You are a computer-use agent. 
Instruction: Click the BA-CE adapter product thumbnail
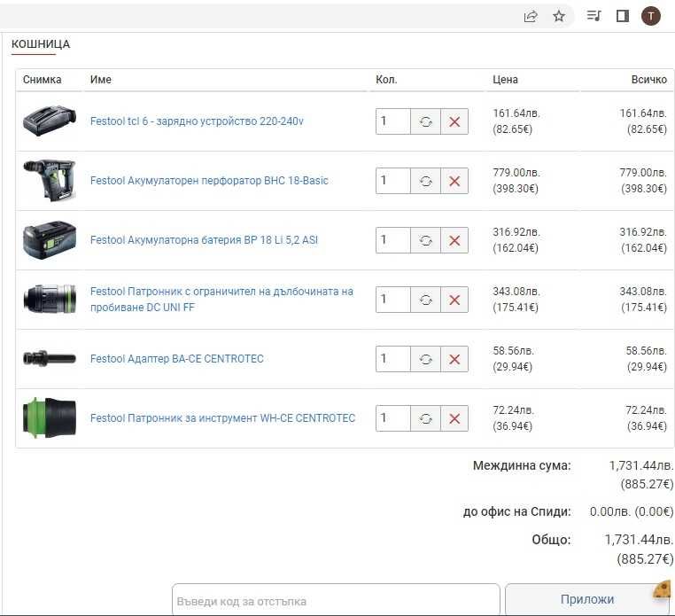(50, 358)
